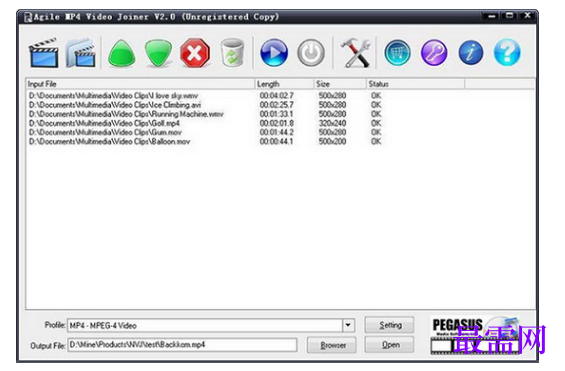Screen dimensions: 565x371
Task: Remove selected file with red X icon
Action: click(x=195, y=53)
